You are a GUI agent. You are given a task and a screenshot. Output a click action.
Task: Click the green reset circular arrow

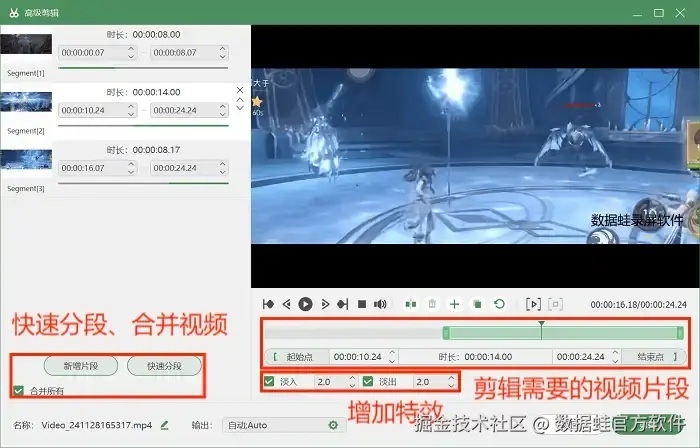500,304
